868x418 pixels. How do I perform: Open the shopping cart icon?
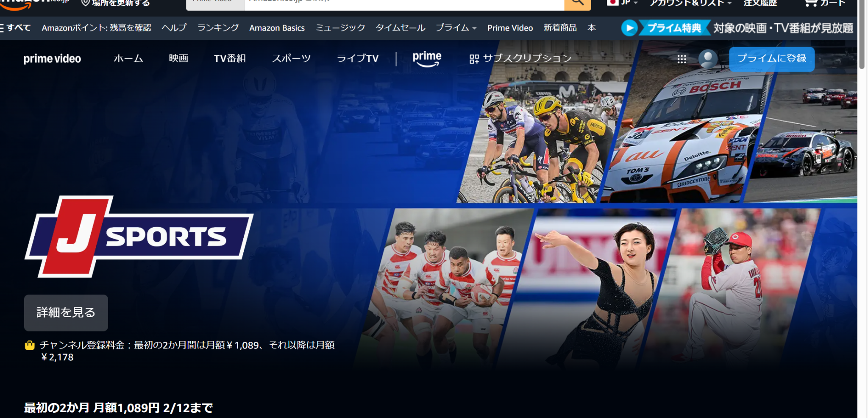coord(811,3)
